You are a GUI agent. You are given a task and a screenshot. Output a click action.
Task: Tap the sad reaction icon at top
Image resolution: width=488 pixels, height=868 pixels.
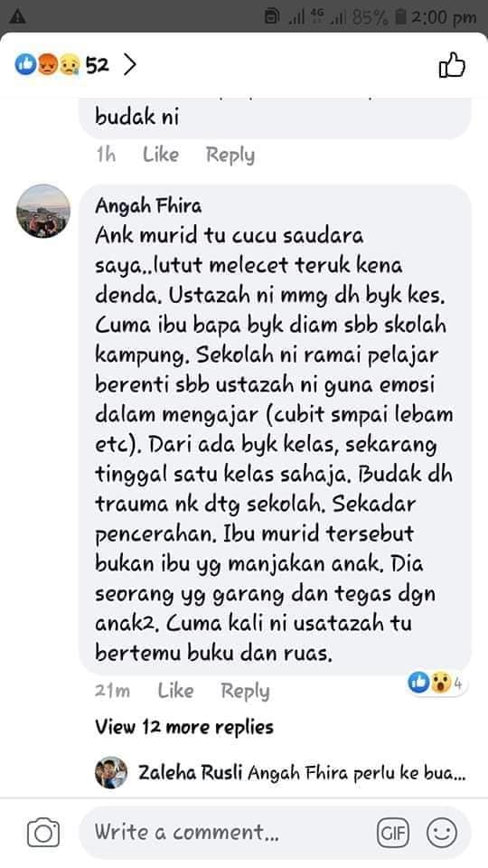coord(70,65)
